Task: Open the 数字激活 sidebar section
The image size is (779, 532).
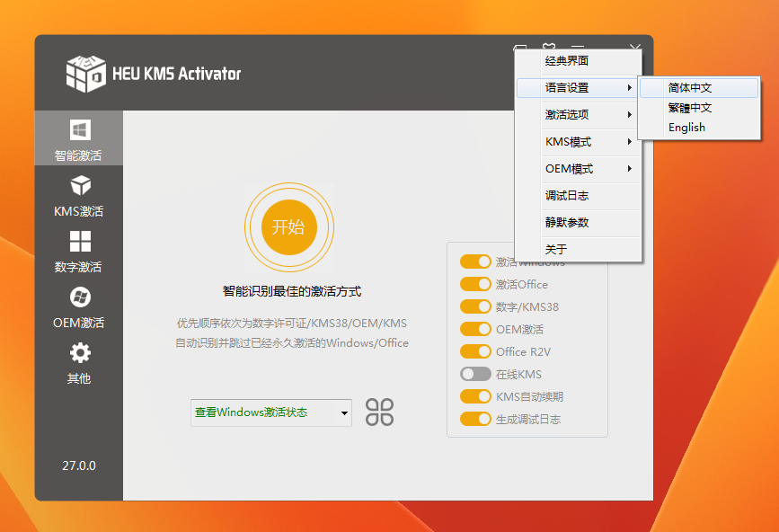Action: pyautogui.click(x=78, y=252)
